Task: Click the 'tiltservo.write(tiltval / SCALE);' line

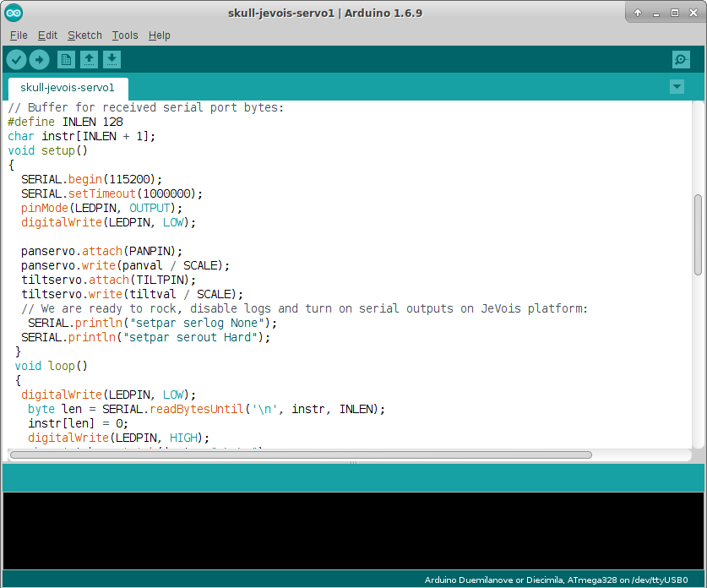Action: click(x=132, y=295)
